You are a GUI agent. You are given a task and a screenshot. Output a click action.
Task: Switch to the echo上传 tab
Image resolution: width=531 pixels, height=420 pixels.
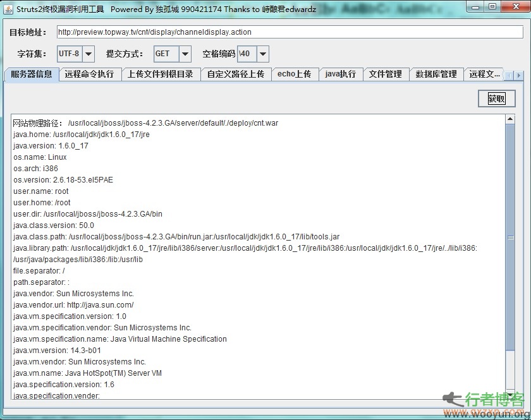pos(295,74)
